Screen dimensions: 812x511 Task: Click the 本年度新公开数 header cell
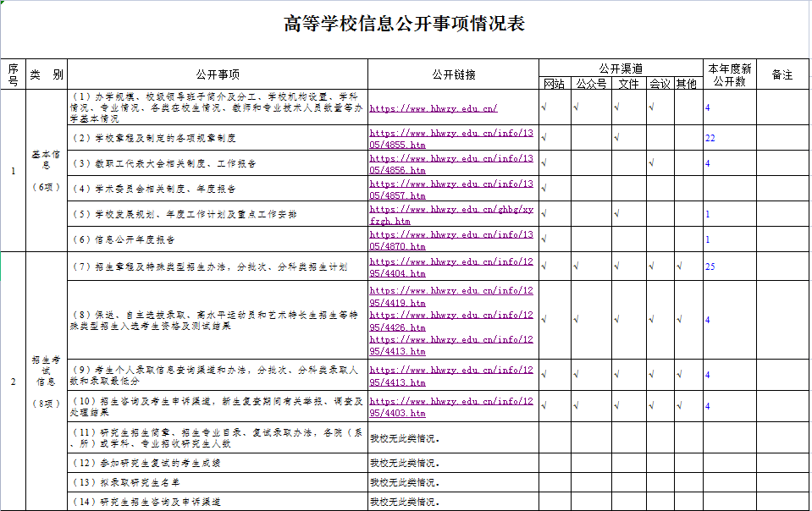[729, 74]
